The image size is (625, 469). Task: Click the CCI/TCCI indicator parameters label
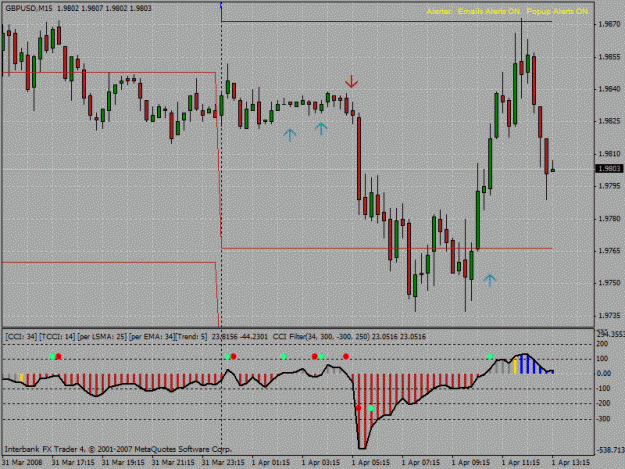[x=106, y=337]
